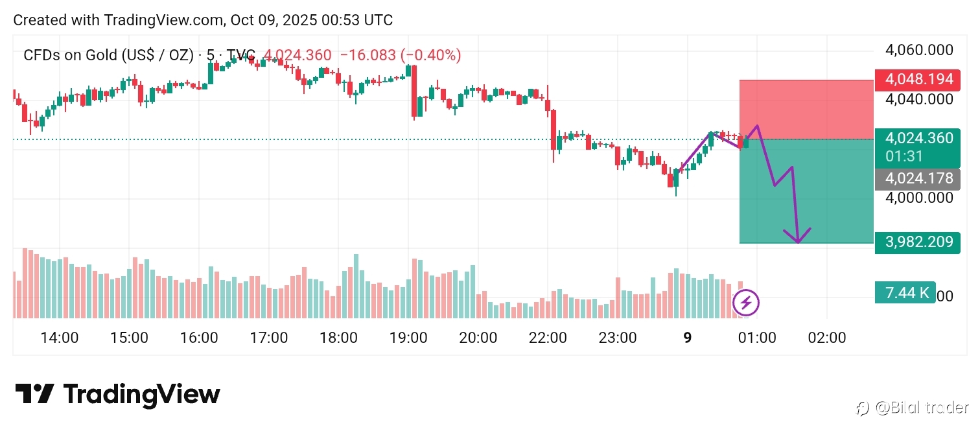Click the 22:00 time axis label
This screenshot has width=980, height=433.
pyautogui.click(x=548, y=338)
